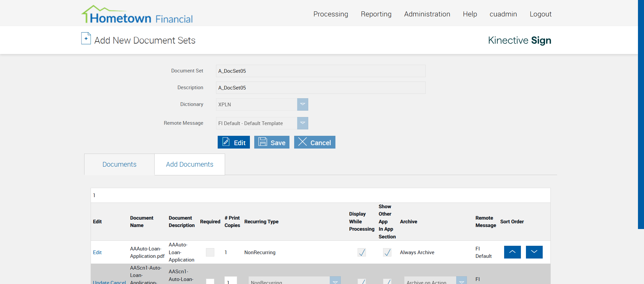This screenshot has height=284, width=644.
Task: Save the document set
Action: click(x=272, y=142)
